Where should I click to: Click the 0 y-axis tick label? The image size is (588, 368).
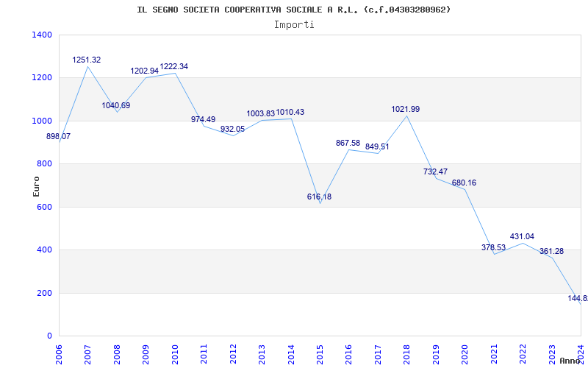[49, 336]
